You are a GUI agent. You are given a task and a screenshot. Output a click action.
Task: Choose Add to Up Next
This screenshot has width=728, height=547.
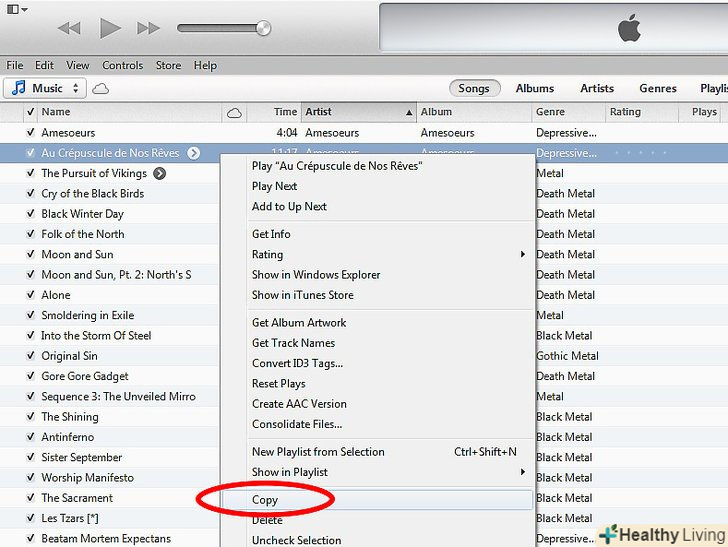pyautogui.click(x=377, y=207)
